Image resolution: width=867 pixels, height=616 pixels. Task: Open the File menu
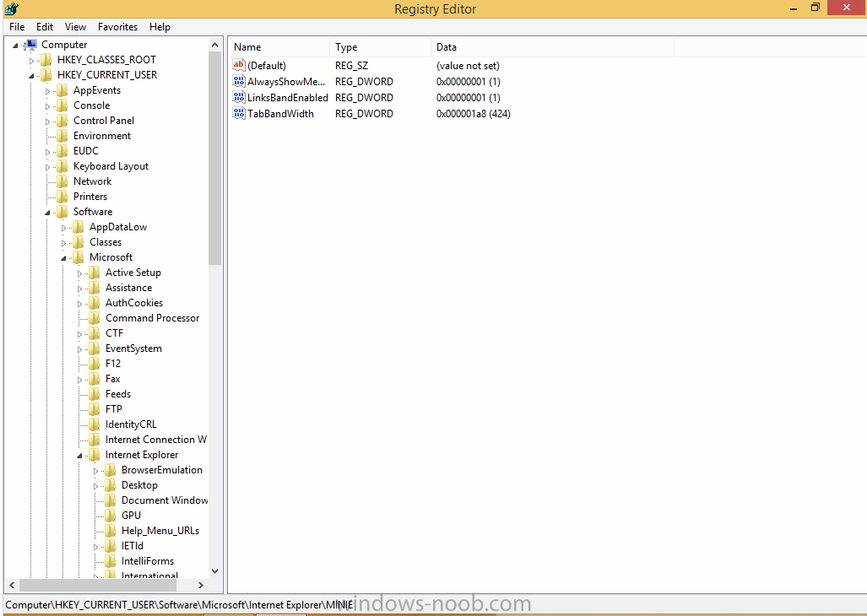(17, 26)
